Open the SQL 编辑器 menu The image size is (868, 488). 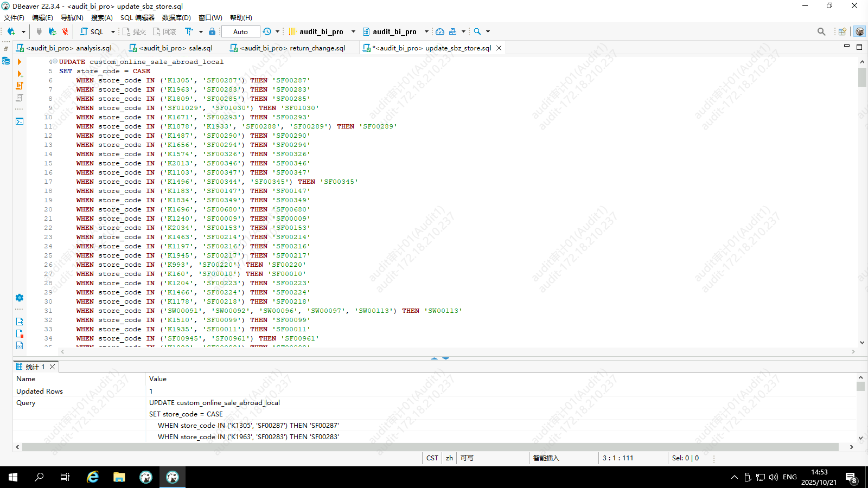tap(137, 18)
